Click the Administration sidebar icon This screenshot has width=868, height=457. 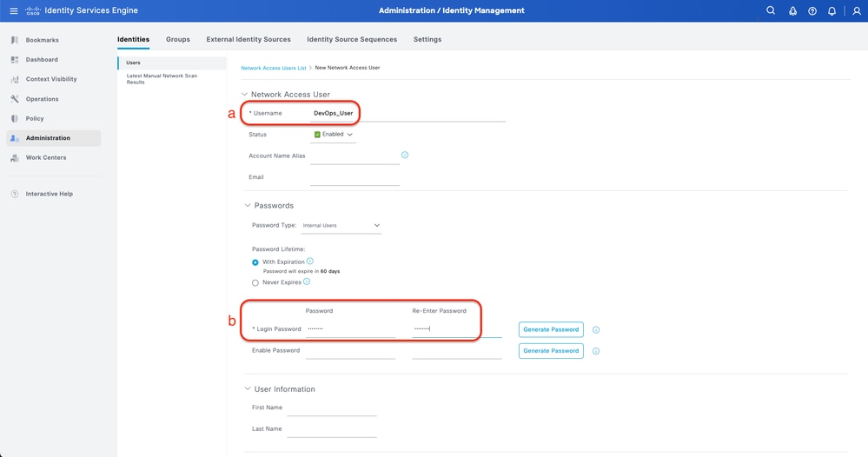click(15, 138)
